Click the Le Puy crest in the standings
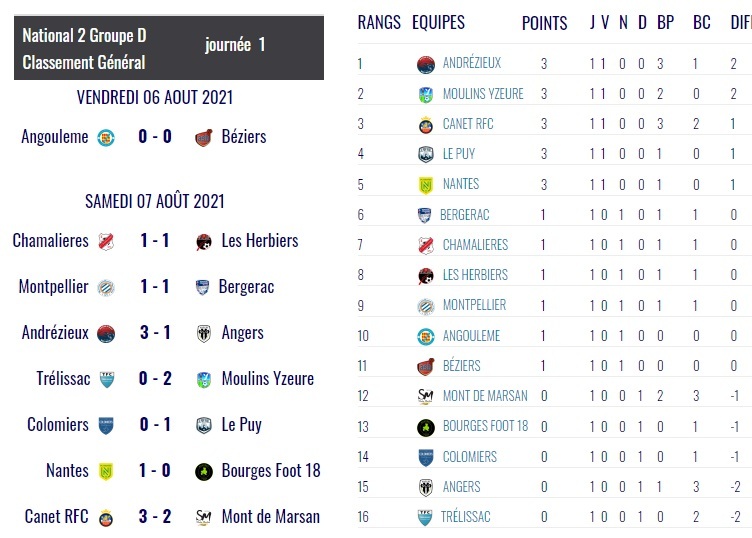Viewport: 752px width, 538px height. [x=426, y=155]
